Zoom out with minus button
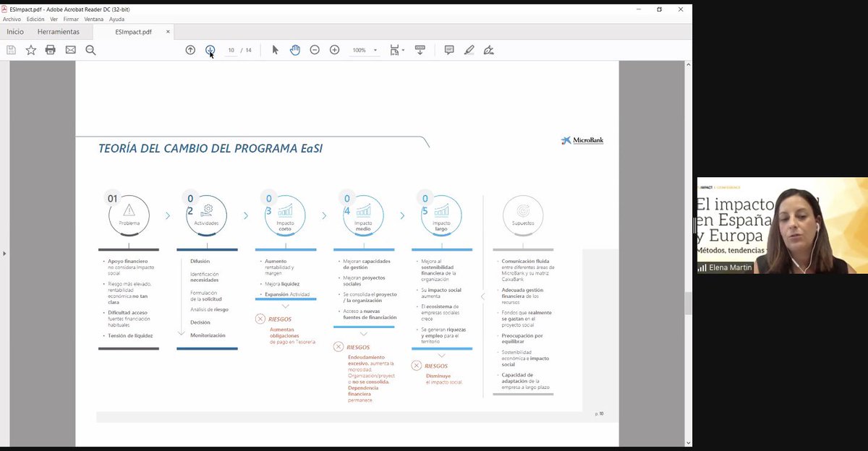868x451 pixels. (315, 50)
